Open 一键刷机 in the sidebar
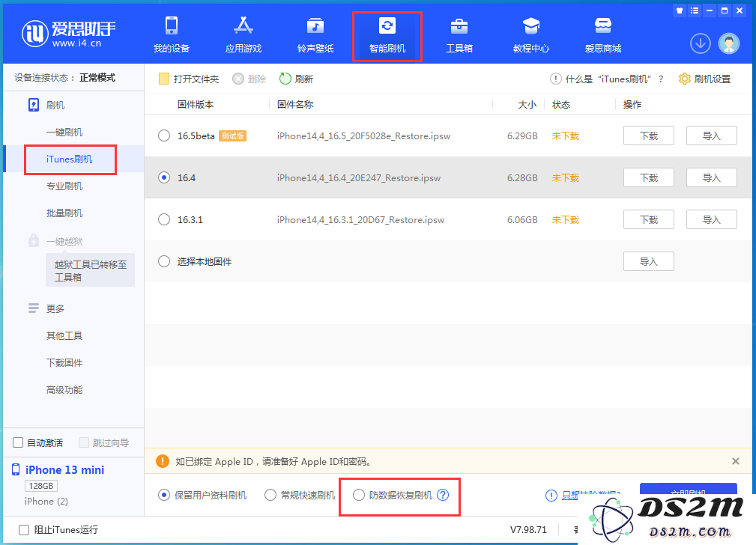 pos(64,132)
